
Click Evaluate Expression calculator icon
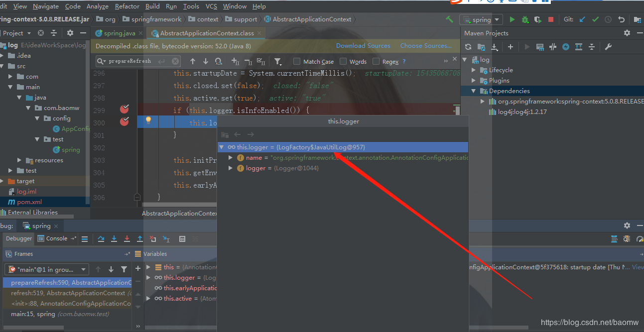[182, 239]
